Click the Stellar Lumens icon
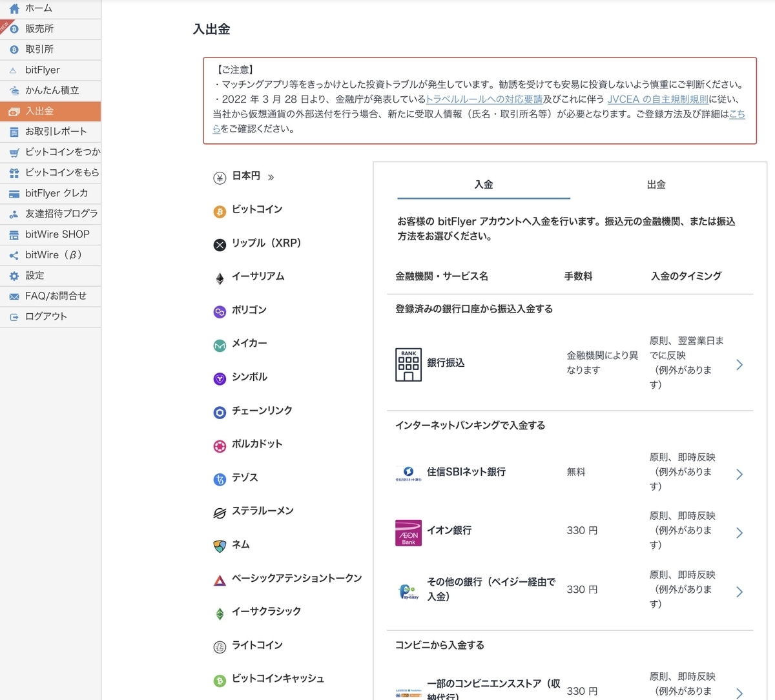This screenshot has height=700, width=775. pyautogui.click(x=220, y=513)
